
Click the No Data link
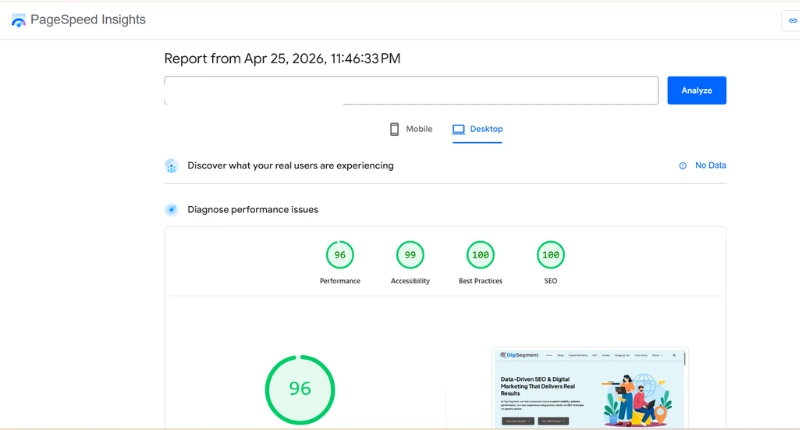pyautogui.click(x=710, y=166)
